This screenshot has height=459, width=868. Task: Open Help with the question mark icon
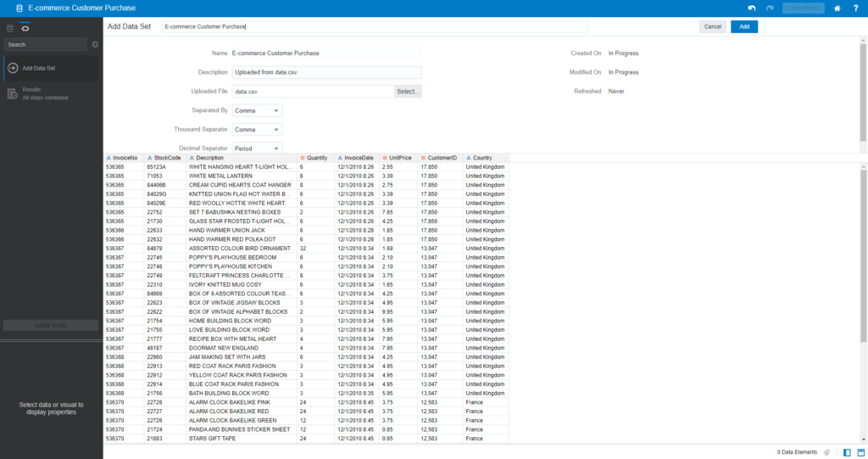coord(855,8)
